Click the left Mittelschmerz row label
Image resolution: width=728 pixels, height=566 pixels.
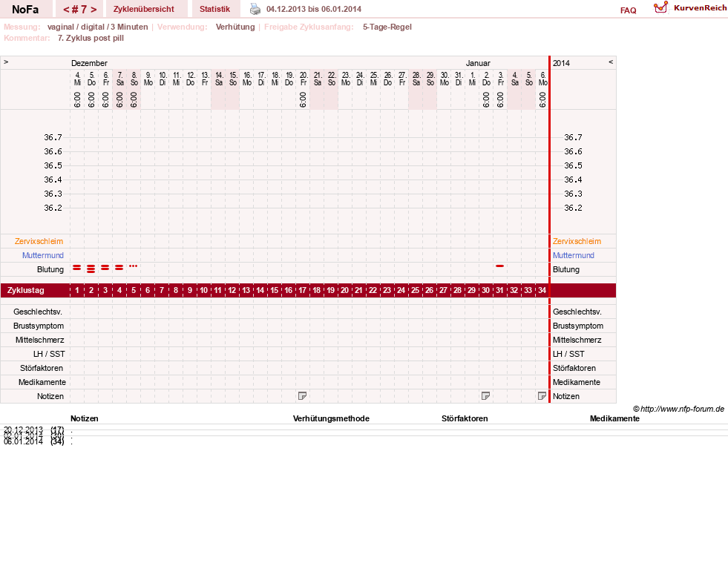coord(39,340)
